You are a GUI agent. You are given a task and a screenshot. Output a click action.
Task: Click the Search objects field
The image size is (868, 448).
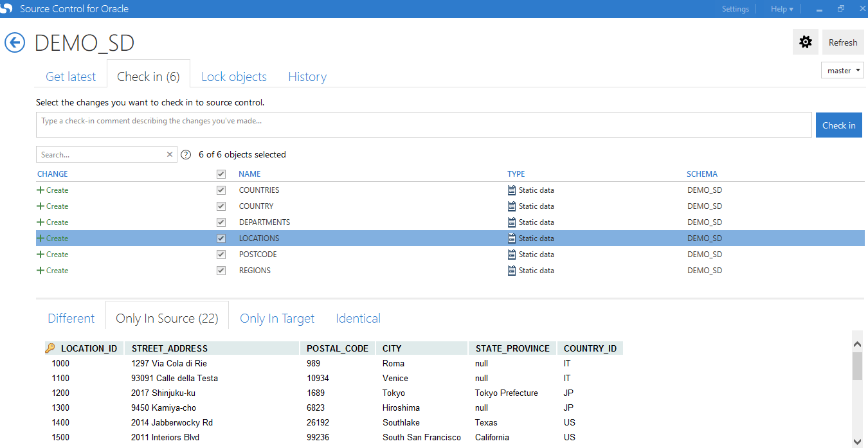(x=100, y=154)
